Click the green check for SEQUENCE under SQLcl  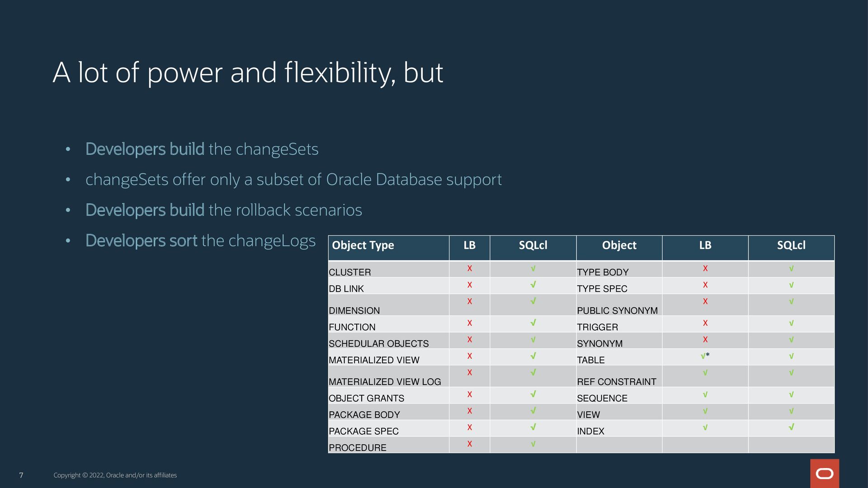tap(791, 395)
